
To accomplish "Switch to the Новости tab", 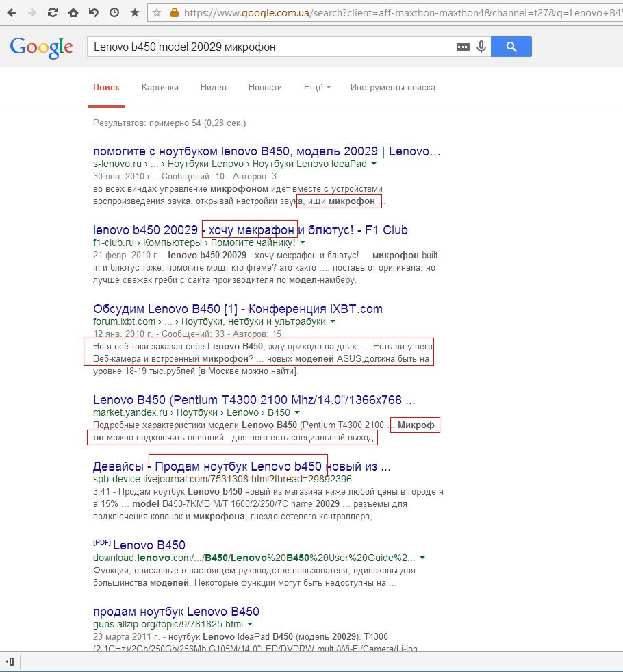I will pos(265,87).
